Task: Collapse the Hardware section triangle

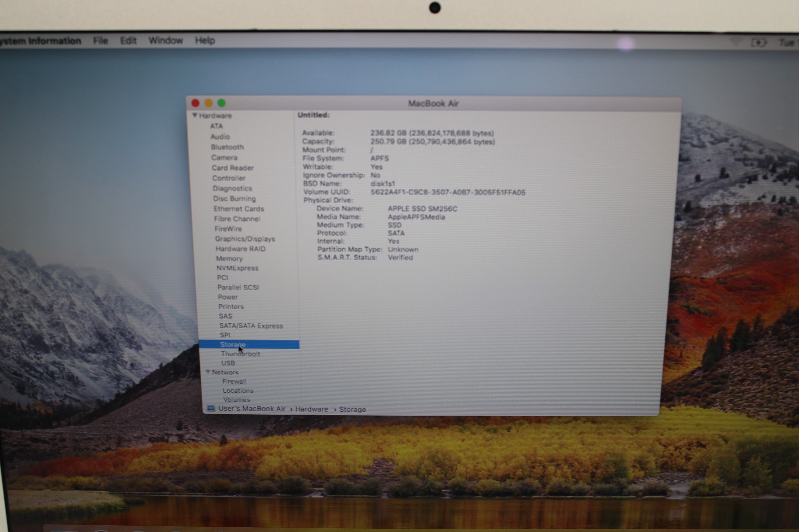Action: (x=195, y=115)
